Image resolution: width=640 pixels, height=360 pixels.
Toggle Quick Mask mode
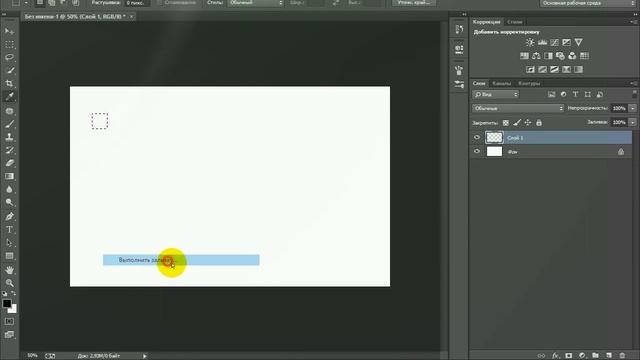pyautogui.click(x=9, y=322)
